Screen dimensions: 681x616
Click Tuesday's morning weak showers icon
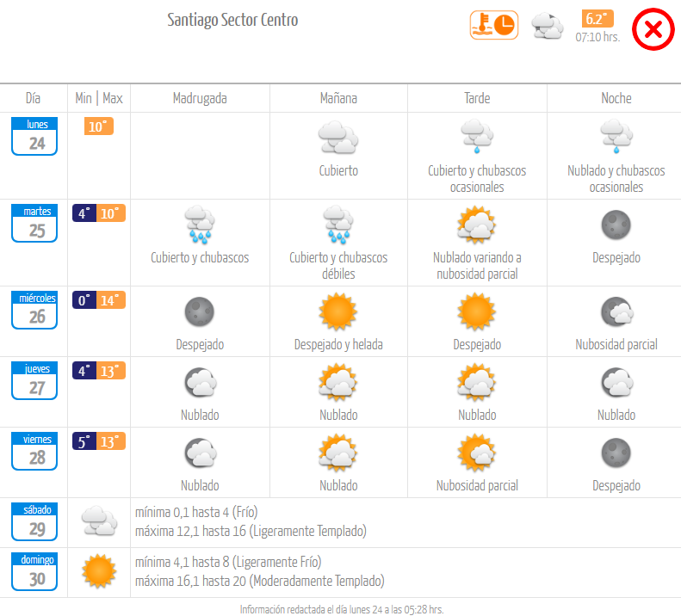338,225
